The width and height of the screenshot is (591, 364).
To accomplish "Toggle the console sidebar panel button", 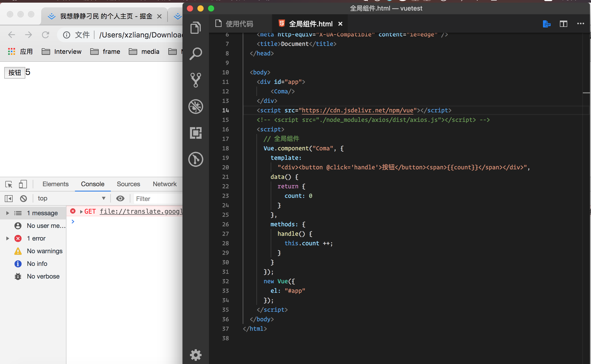I will (x=9, y=198).
